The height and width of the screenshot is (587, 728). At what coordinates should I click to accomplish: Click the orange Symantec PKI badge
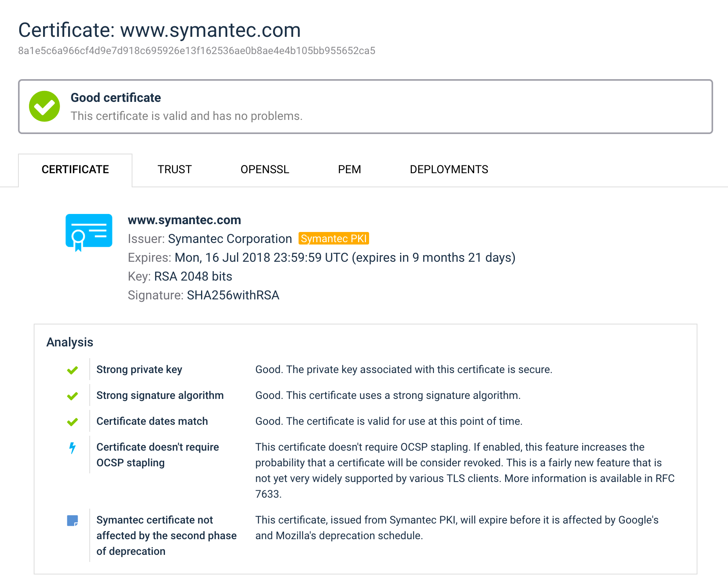[x=334, y=239]
